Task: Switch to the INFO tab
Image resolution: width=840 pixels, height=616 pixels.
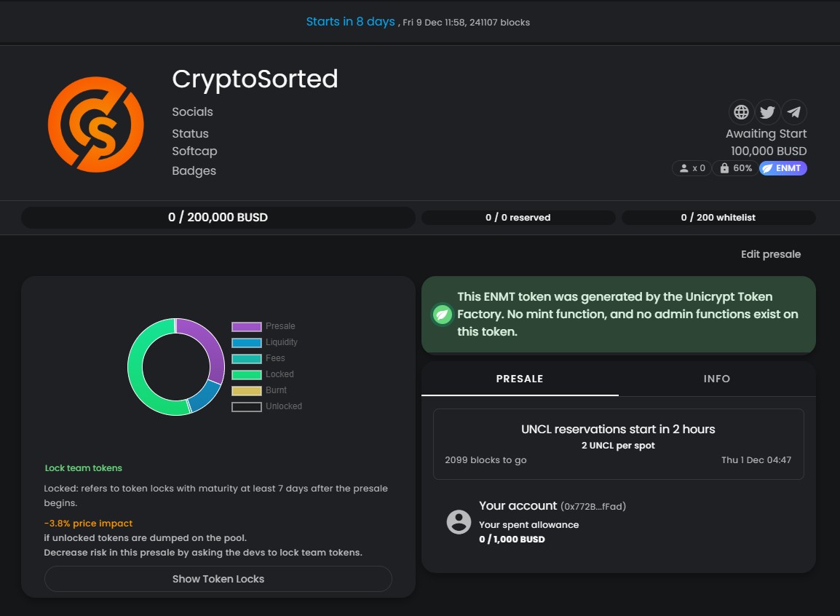Action: pyautogui.click(x=717, y=379)
